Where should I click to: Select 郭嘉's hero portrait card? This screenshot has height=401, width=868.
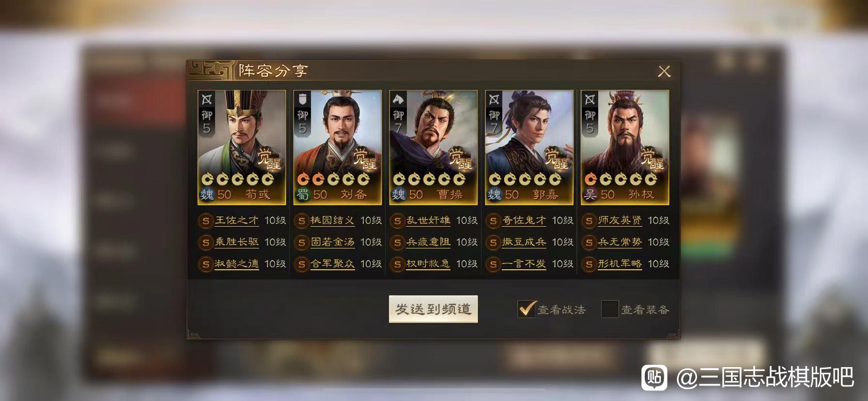529,147
